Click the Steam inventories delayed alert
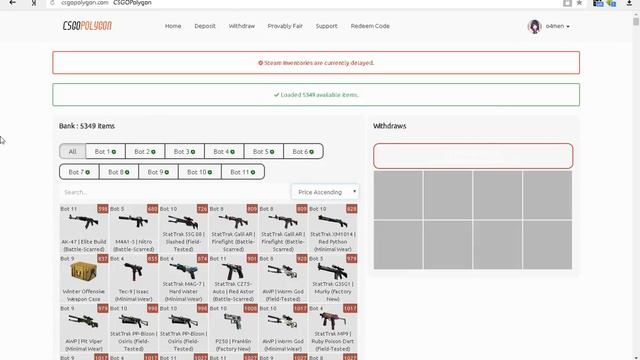 tap(316, 63)
